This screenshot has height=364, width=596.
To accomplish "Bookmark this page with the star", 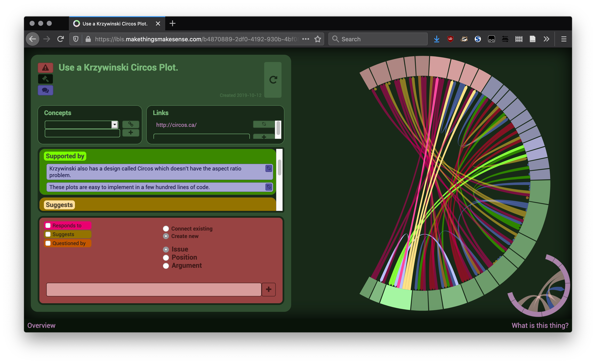I will [318, 39].
